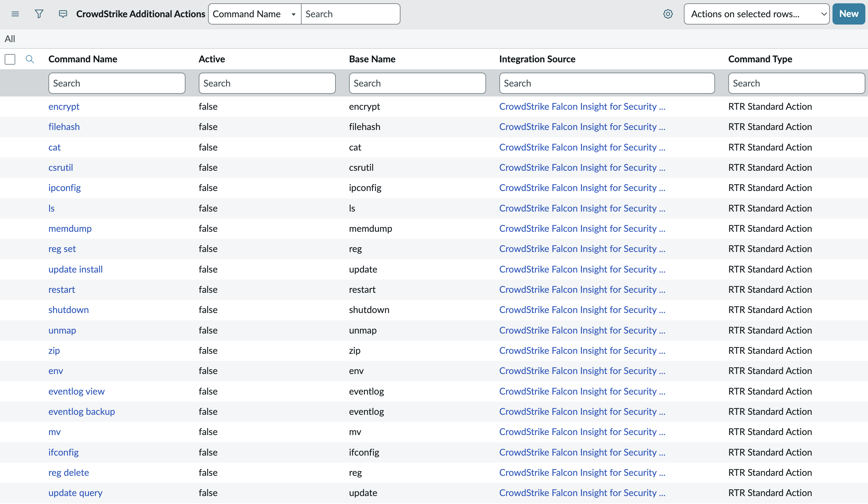Open the update query command record
868x504 pixels.
click(75, 493)
